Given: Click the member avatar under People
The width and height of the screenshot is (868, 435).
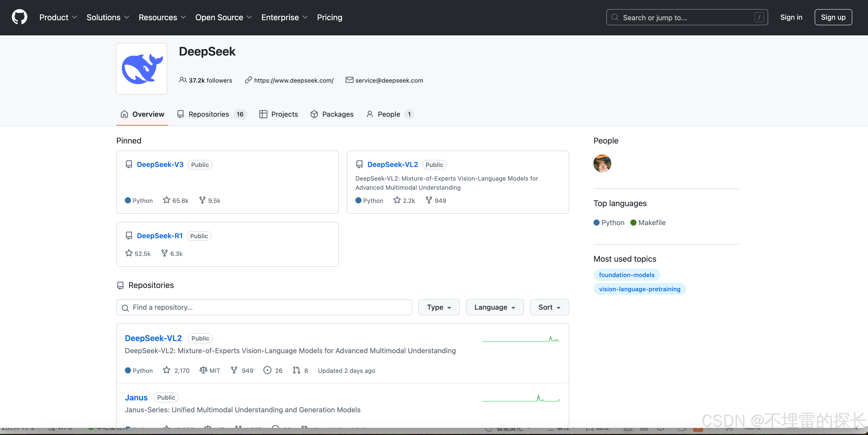Looking at the screenshot, I should point(602,163).
